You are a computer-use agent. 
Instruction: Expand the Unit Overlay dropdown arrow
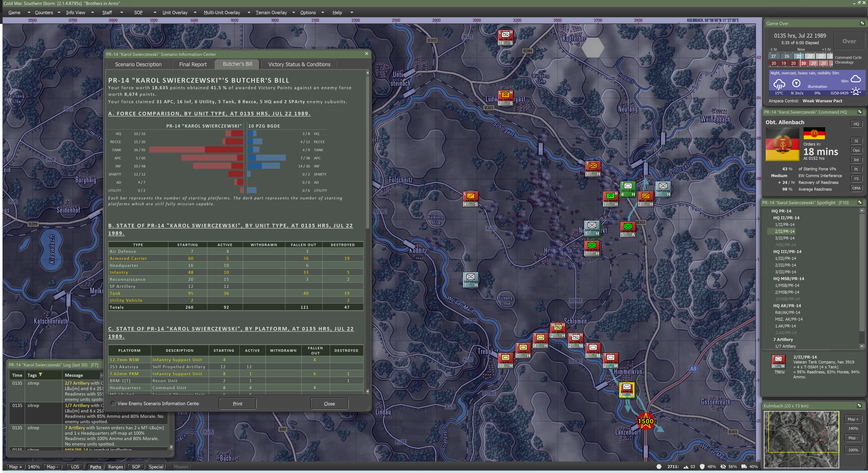pyautogui.click(x=195, y=12)
